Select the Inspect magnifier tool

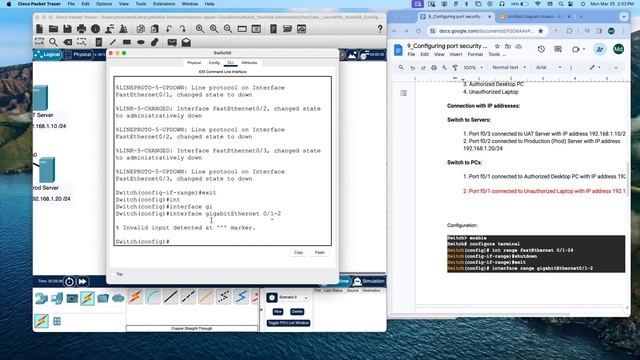click(x=53, y=42)
